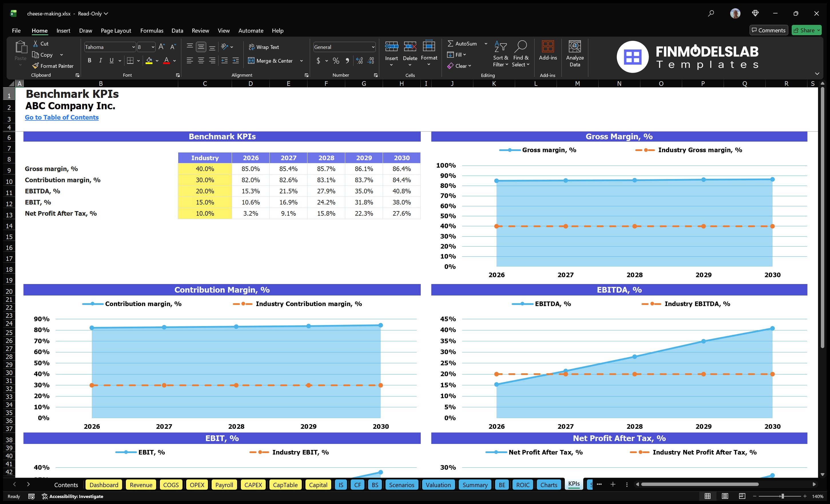Image resolution: width=830 pixels, height=504 pixels.
Task: Toggle underline formatting
Action: [x=111, y=60]
